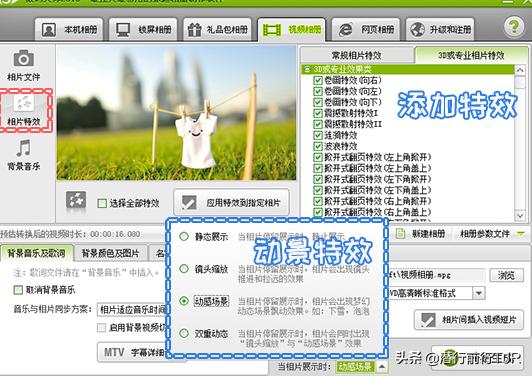Toggle 取消背景音乐 checkbox
Viewport: 532px width, 376px height.
18,290
